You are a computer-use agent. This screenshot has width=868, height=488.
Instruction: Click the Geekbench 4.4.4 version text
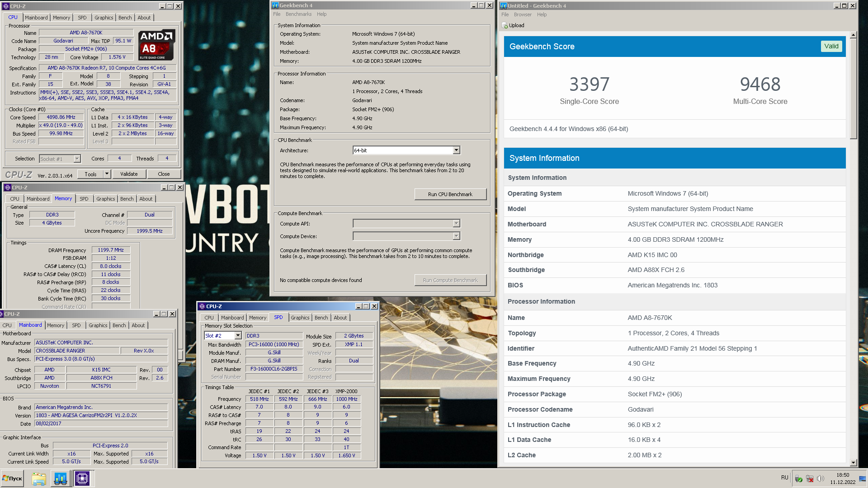click(x=568, y=129)
